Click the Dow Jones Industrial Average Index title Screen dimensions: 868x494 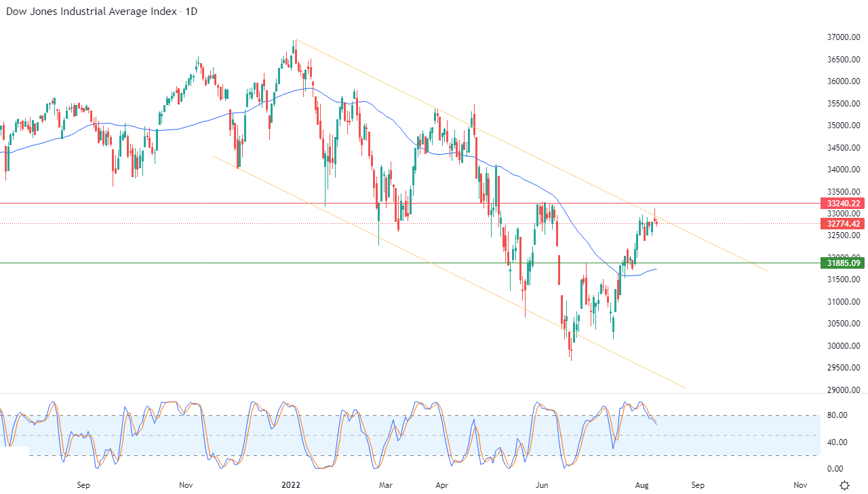click(92, 12)
